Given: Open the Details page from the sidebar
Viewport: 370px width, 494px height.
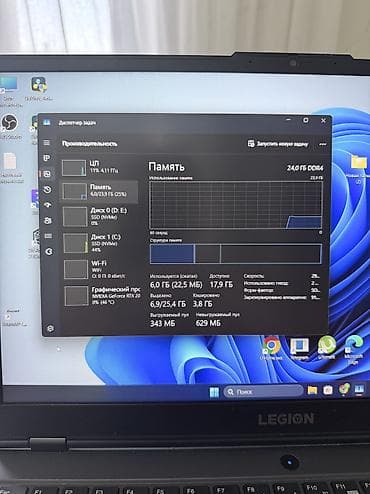Looking at the screenshot, I should (48, 236).
